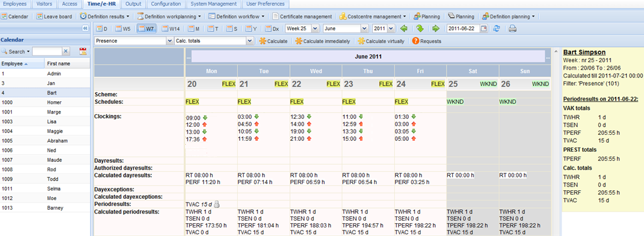
Task: Select the Monday 20 day header
Action: pyautogui.click(x=211, y=84)
